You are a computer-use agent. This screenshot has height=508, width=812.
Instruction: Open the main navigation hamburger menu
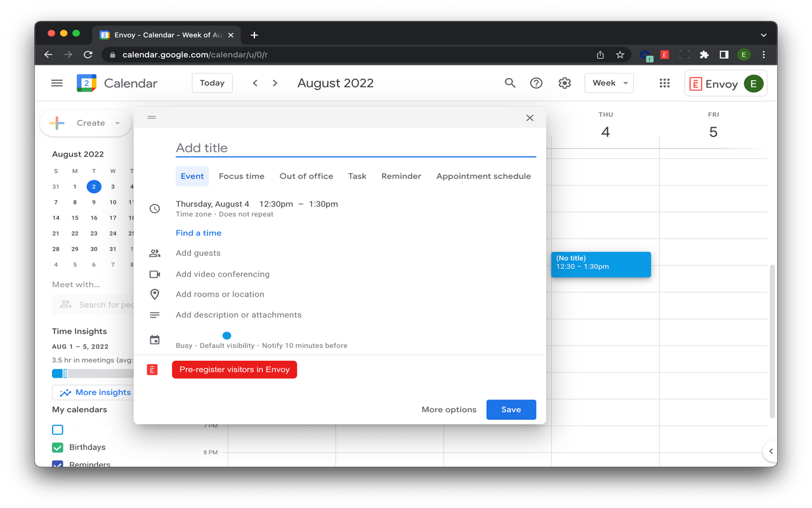[56, 83]
